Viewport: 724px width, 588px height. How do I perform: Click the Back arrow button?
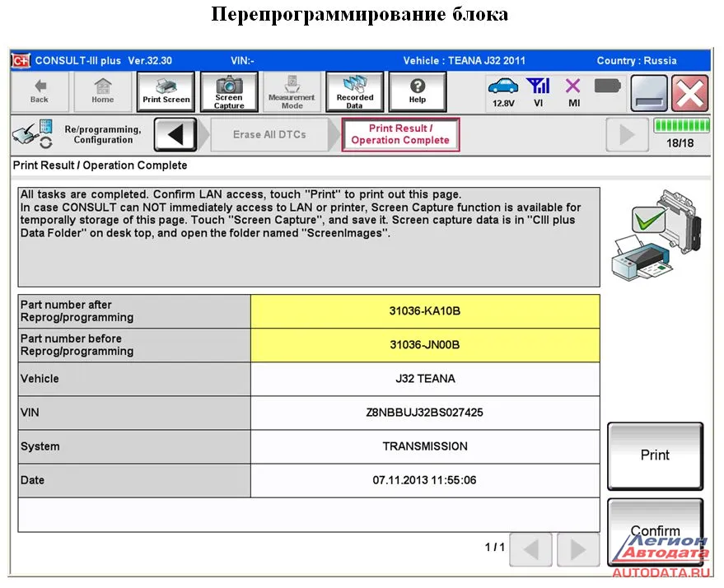point(40,92)
